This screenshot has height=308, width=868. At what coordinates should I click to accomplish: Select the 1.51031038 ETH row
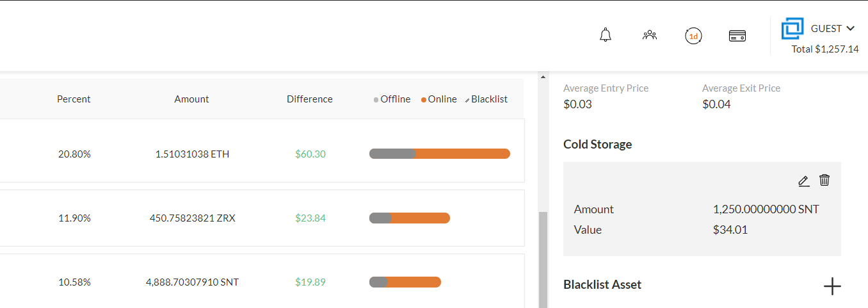pos(192,154)
